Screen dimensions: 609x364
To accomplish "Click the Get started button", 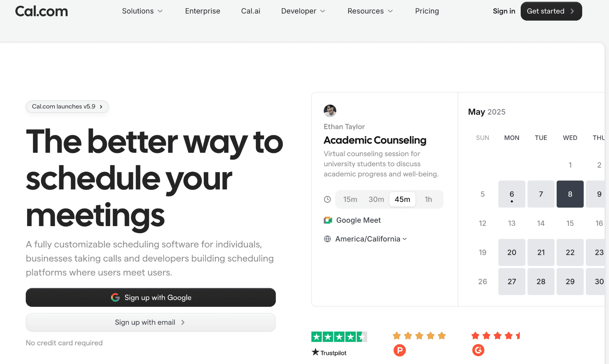I will click(x=551, y=11).
